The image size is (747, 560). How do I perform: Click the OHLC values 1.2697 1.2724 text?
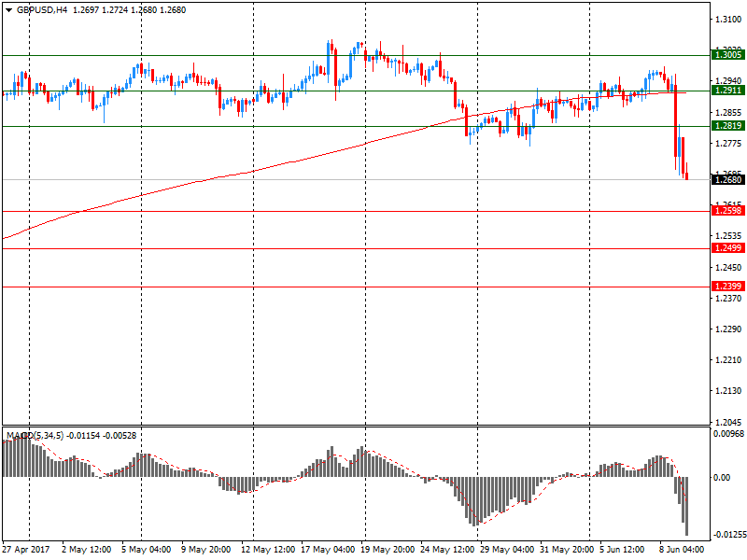tap(101, 10)
